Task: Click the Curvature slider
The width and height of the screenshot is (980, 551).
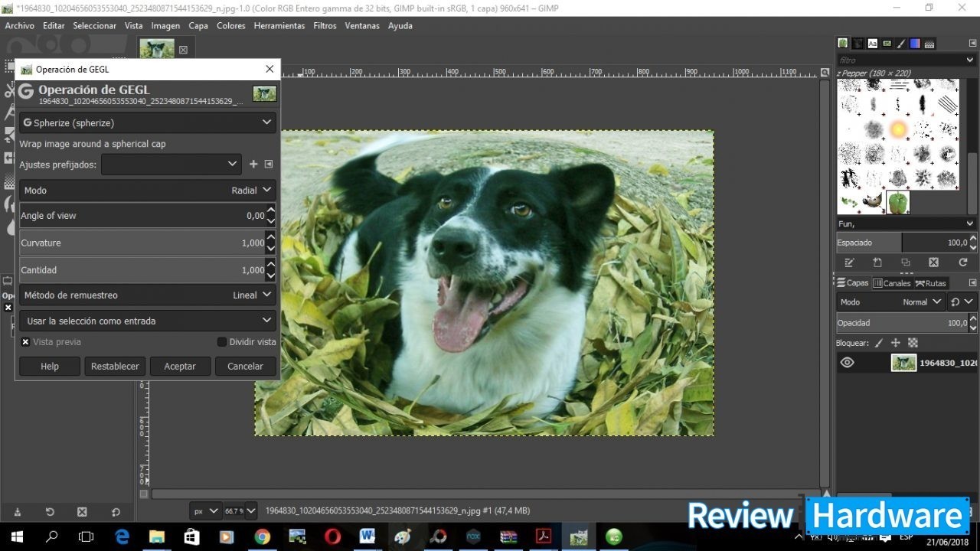Action: click(x=138, y=243)
